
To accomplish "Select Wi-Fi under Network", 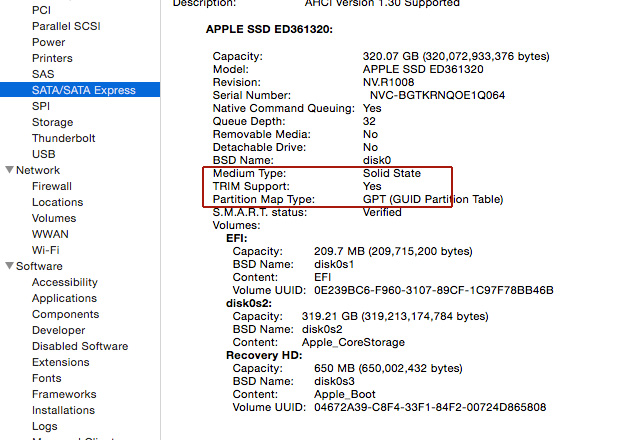I will (46, 250).
